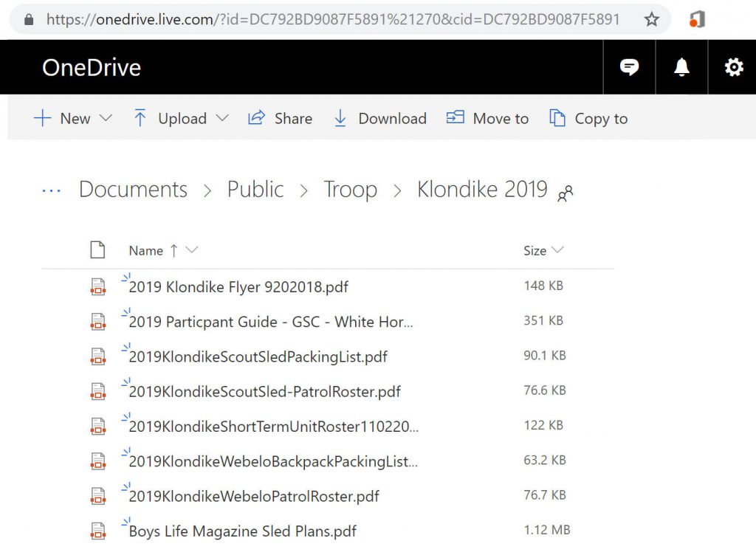Screen dimensions: 756x555
Task: Click the file type column header icon
Action: 97,249
